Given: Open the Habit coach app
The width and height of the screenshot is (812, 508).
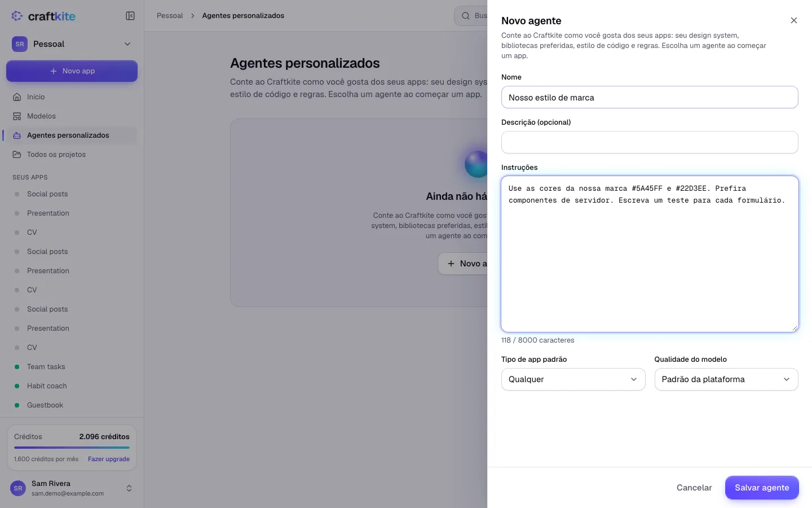Looking at the screenshot, I should click(72, 386).
